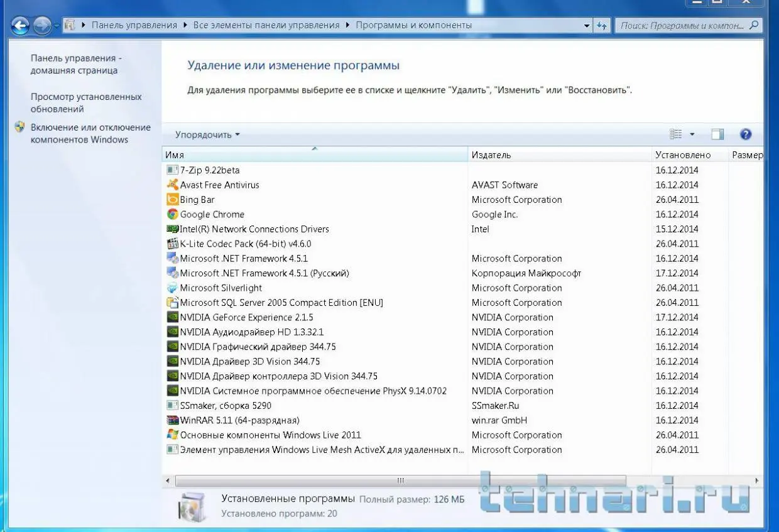The image size is (779, 532).
Task: Click Google Inc. publisher cell
Action: tap(495, 214)
